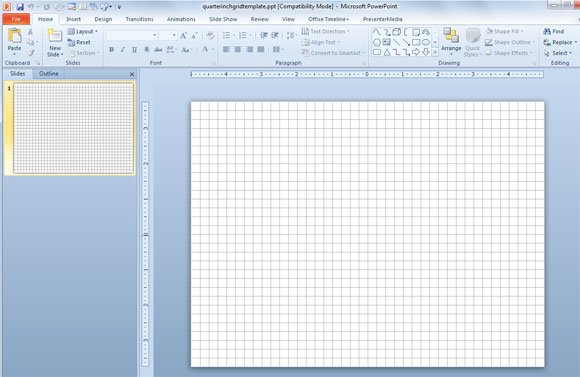Select slide 1 thumbnail
The height and width of the screenshot is (377, 580).
(74, 128)
